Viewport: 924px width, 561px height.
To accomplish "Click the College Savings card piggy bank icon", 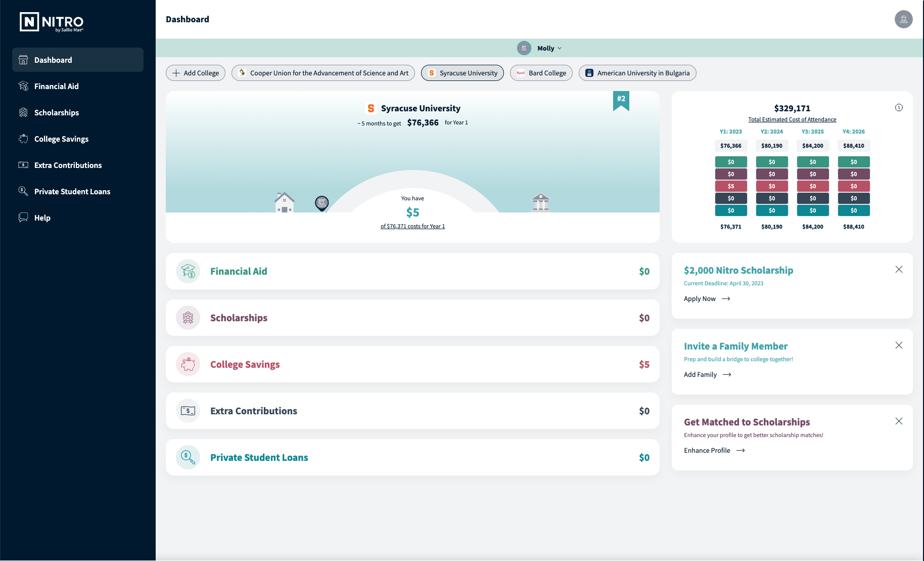I will coord(188,364).
